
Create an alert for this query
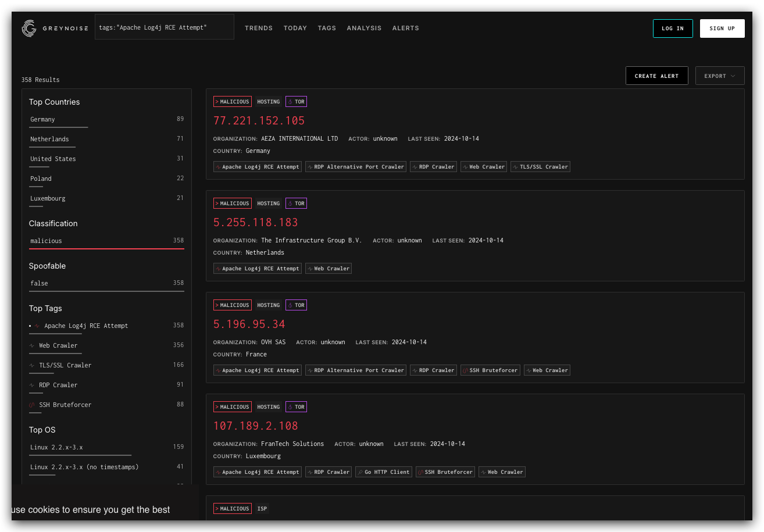[x=656, y=76]
